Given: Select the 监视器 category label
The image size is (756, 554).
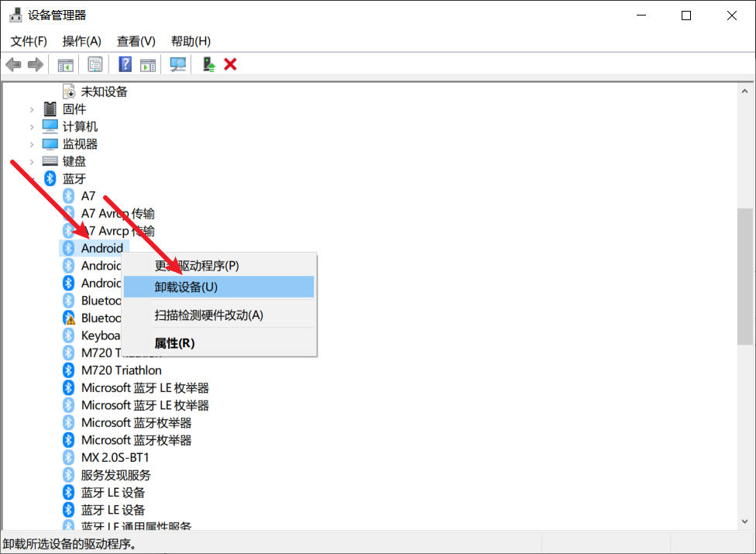Looking at the screenshot, I should (80, 143).
